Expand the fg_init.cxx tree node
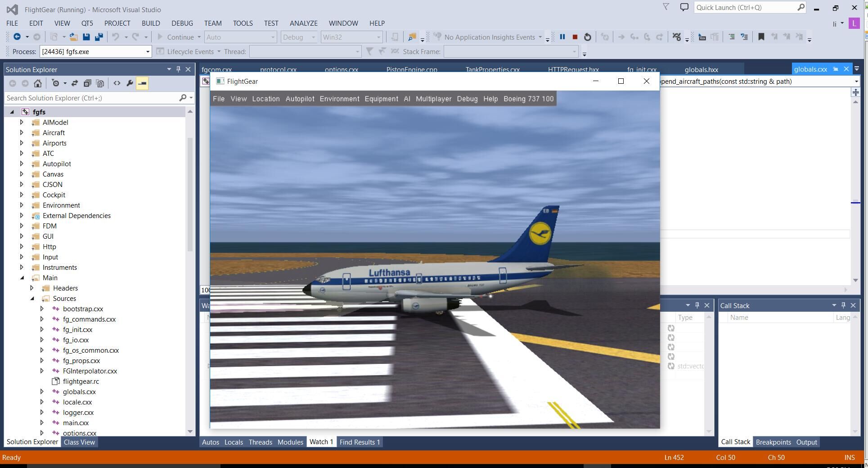This screenshot has width=868, height=468. click(x=42, y=329)
